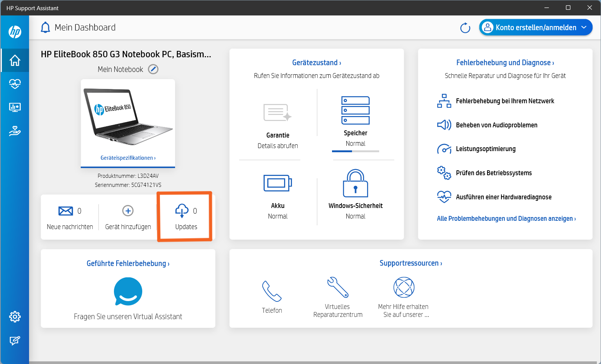Screen dimensions: 601x364
Task: Open Alle Problembehebungen und Diagnosen anzeigen
Action: (x=506, y=219)
